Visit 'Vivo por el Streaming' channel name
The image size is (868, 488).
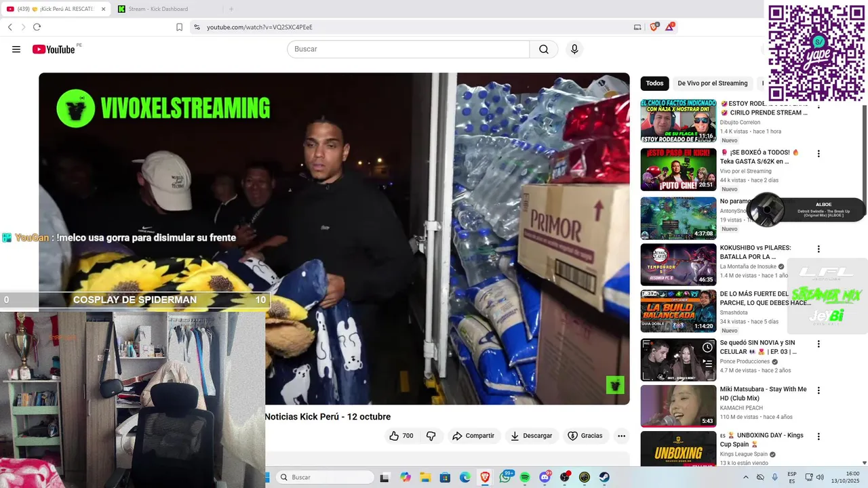(x=746, y=171)
